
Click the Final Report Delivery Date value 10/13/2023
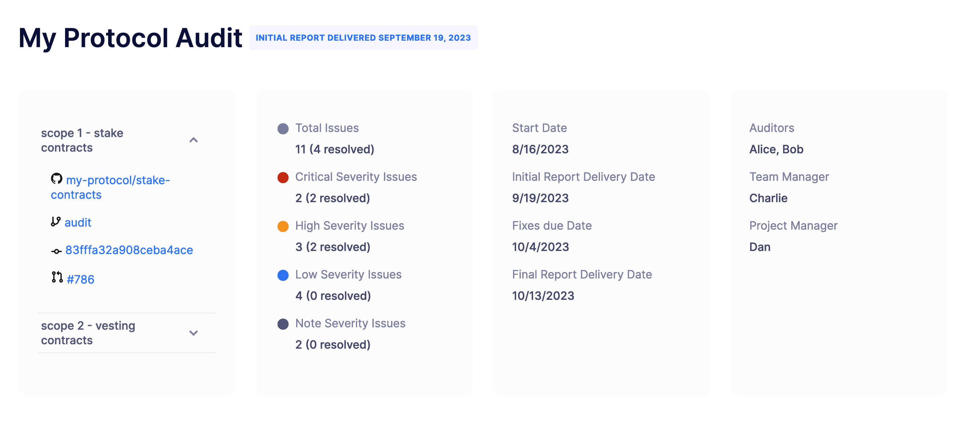tap(544, 295)
